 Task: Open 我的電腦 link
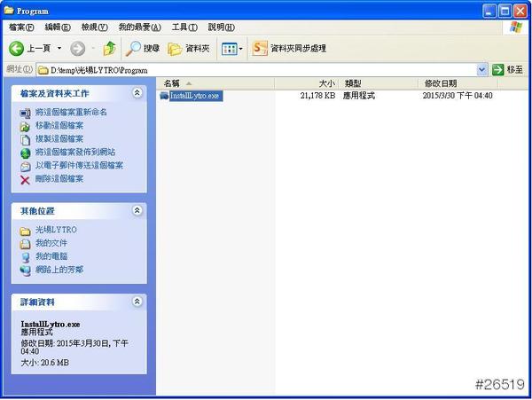[x=51, y=256]
